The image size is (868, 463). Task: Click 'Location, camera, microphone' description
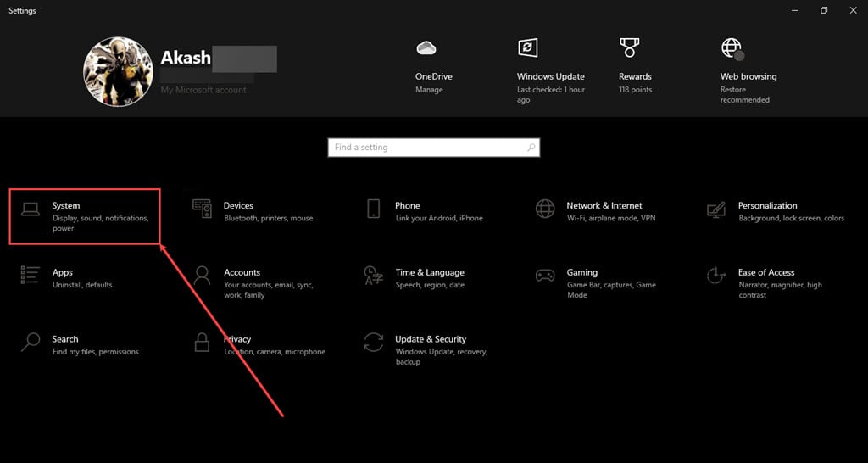pos(275,352)
